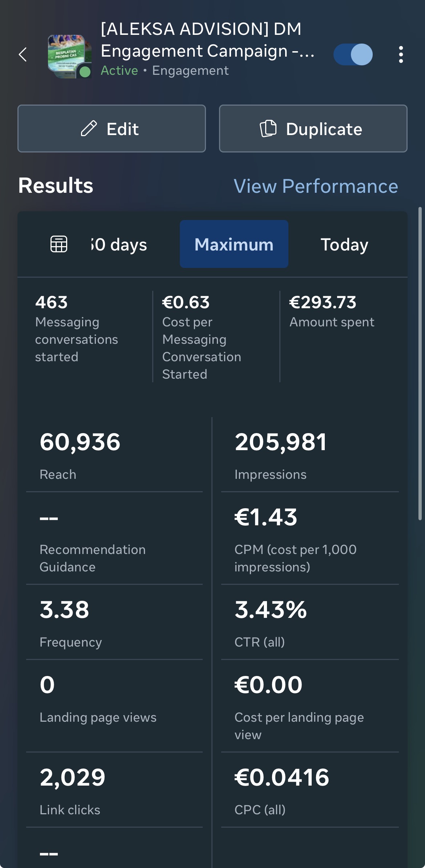Tap the pencil icon on Edit

(89, 129)
